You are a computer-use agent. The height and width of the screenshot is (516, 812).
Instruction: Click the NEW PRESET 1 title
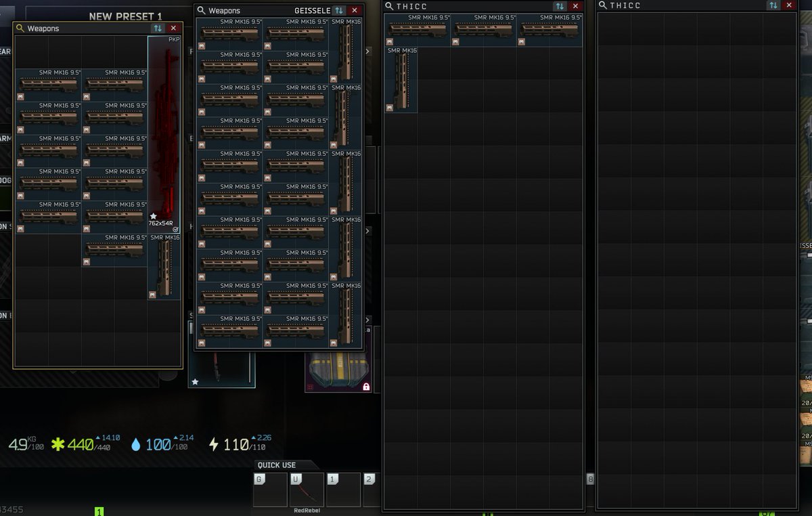coord(126,16)
